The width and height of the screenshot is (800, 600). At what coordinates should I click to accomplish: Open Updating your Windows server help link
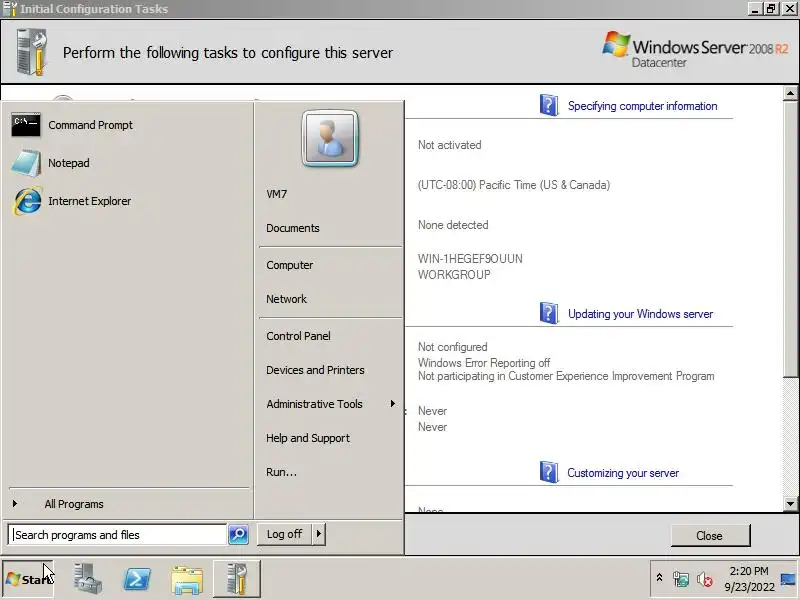click(x=640, y=314)
